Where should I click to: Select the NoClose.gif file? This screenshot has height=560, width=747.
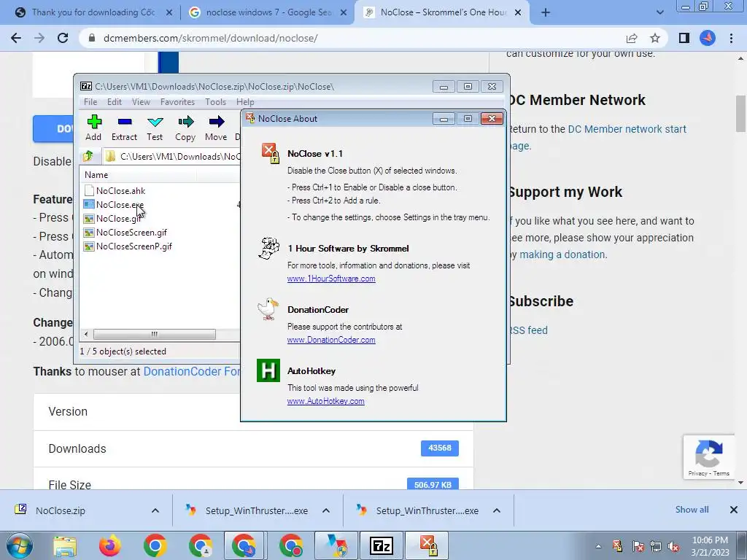coord(113,219)
